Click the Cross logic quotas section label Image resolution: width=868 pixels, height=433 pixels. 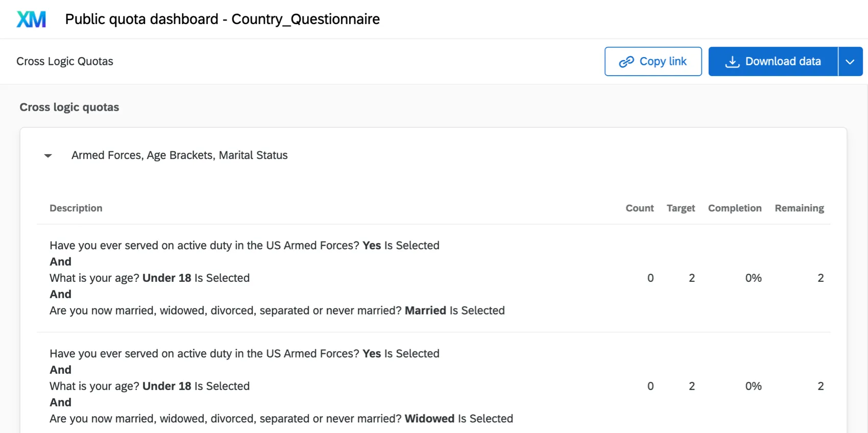point(69,107)
